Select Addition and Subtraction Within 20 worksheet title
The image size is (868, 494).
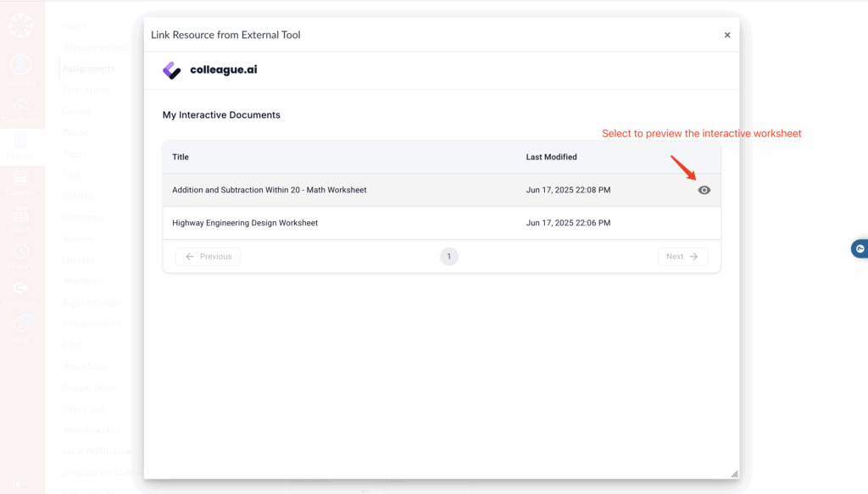click(269, 191)
